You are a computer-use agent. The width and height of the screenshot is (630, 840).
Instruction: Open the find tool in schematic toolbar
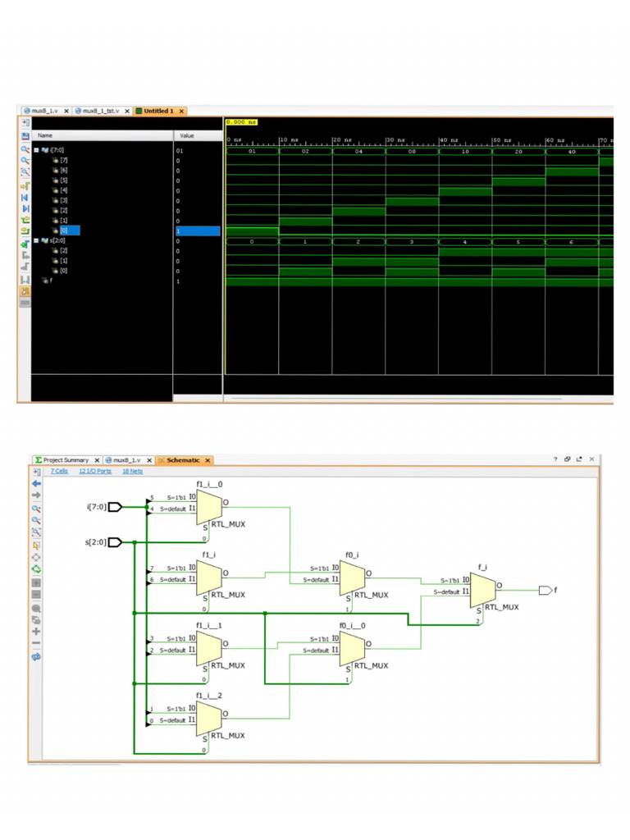pyautogui.click(x=36, y=608)
